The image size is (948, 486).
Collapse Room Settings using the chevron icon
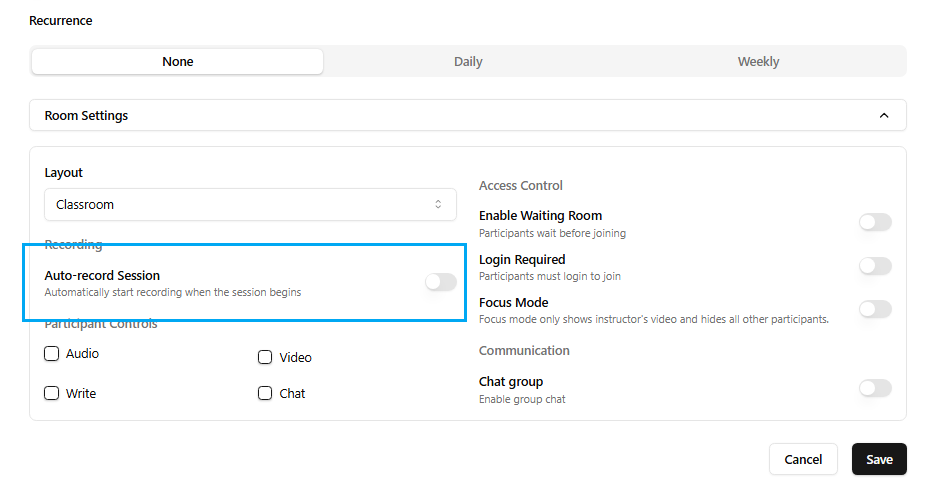pos(883,115)
